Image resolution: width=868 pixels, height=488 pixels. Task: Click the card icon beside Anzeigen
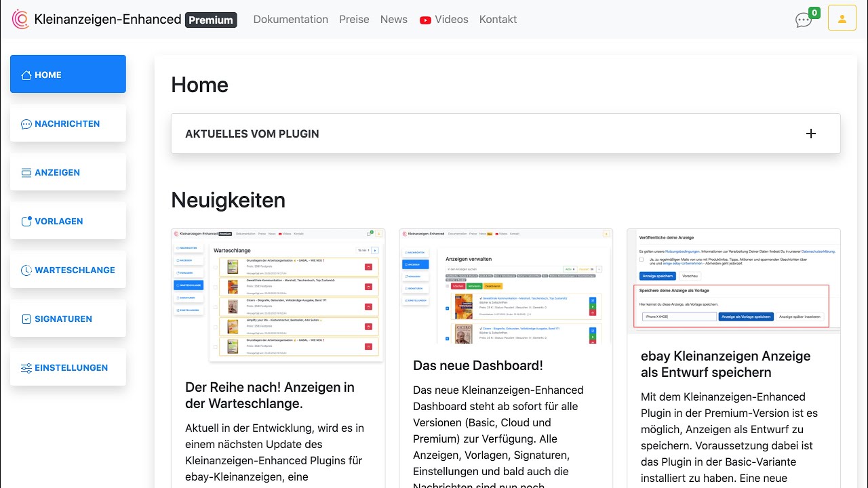[26, 173]
